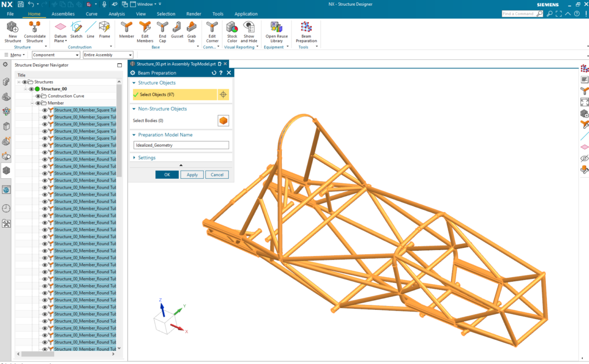Toggle visibility of the Construction Curve folder
Viewport: 589px width, 364px height.
tap(39, 95)
